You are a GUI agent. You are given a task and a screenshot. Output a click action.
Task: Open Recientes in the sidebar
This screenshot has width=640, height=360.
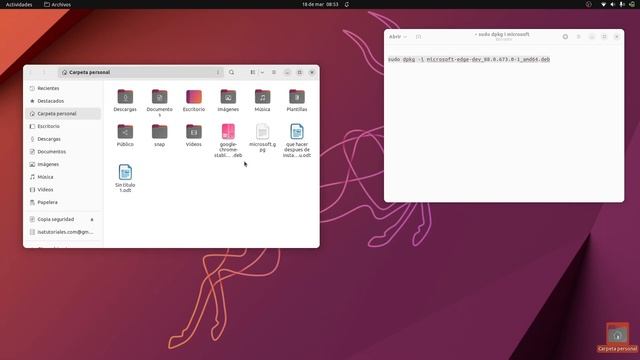(63, 88)
